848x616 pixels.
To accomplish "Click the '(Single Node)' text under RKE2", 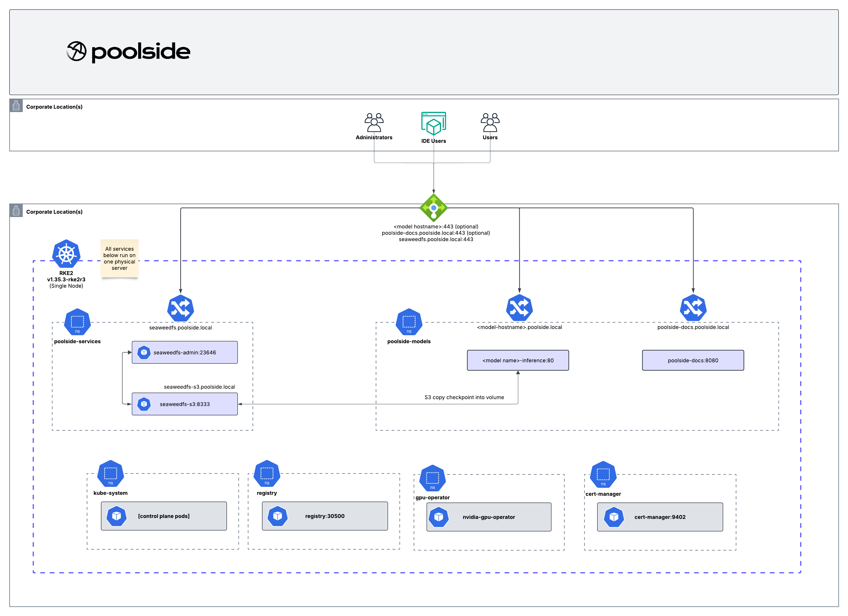I will tap(66, 286).
